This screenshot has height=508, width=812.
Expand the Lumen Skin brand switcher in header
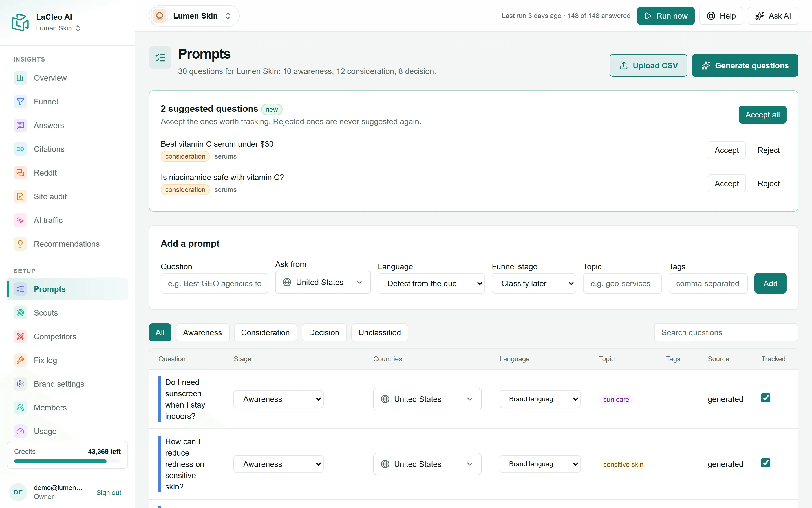194,16
